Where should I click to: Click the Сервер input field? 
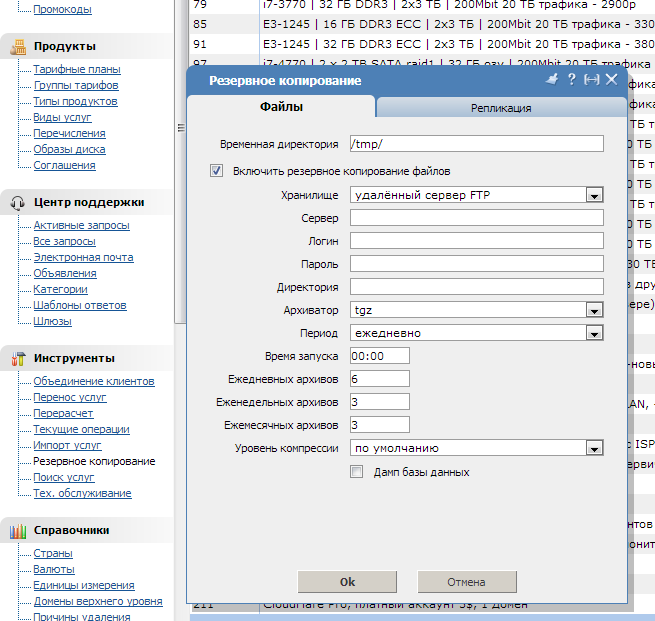[x=477, y=218]
